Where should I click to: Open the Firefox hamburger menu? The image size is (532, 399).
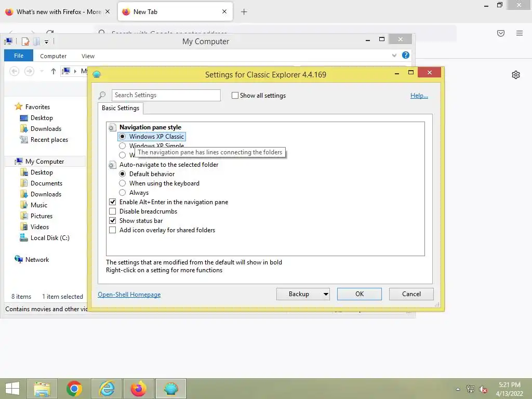[x=520, y=33]
